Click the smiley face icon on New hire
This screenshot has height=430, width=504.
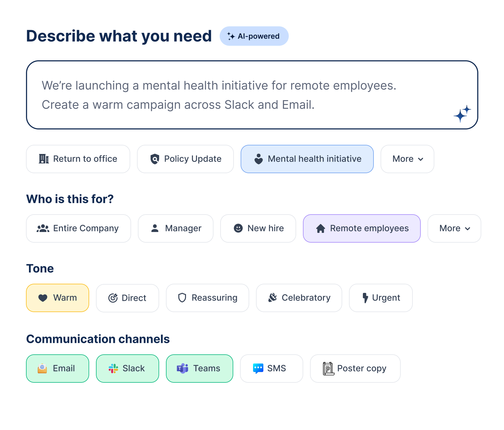[238, 228]
